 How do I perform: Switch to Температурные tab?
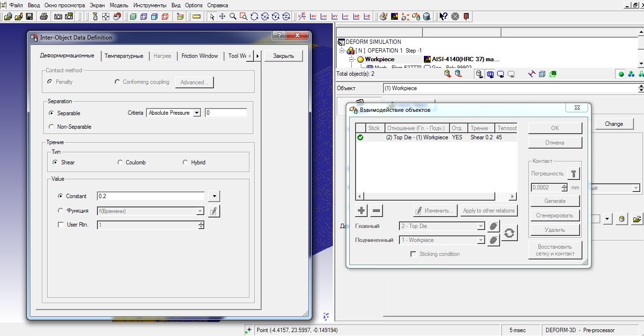(124, 56)
